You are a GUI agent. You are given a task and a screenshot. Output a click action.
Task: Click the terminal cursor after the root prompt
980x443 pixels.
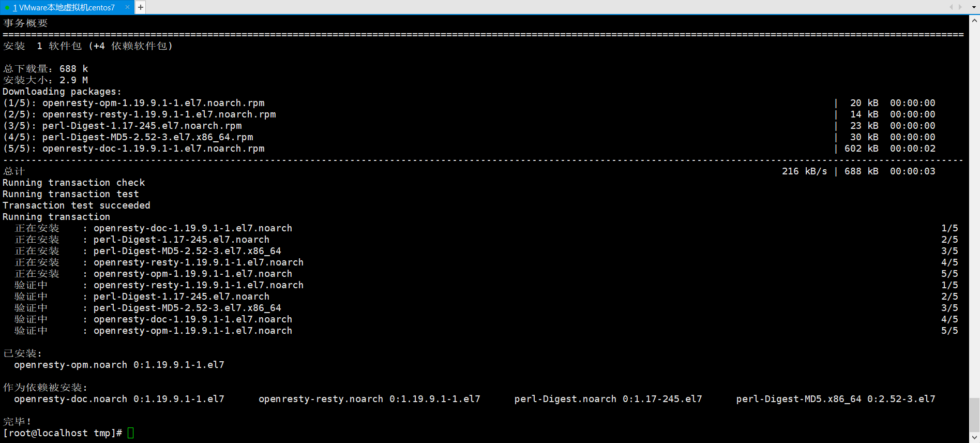131,433
